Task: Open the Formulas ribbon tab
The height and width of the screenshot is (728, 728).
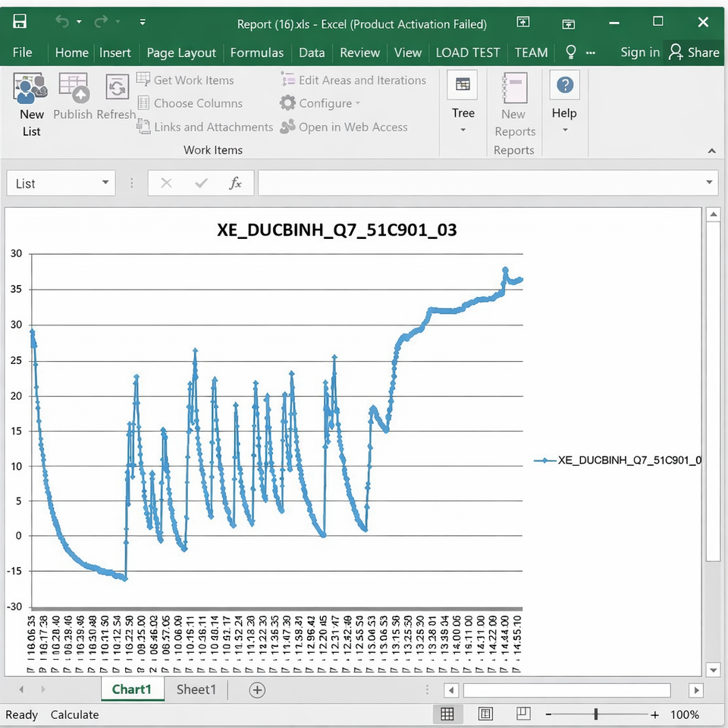Action: [256, 52]
